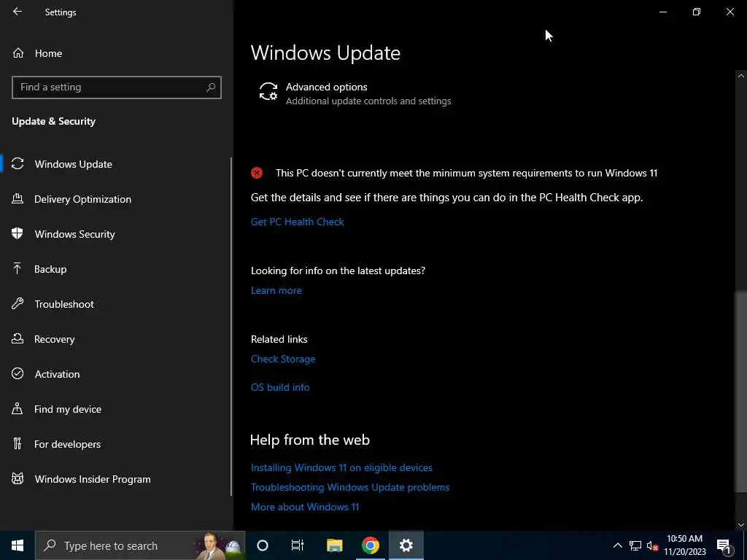
Task: Open Installing Windows 11 on eligible devices
Action: point(341,467)
